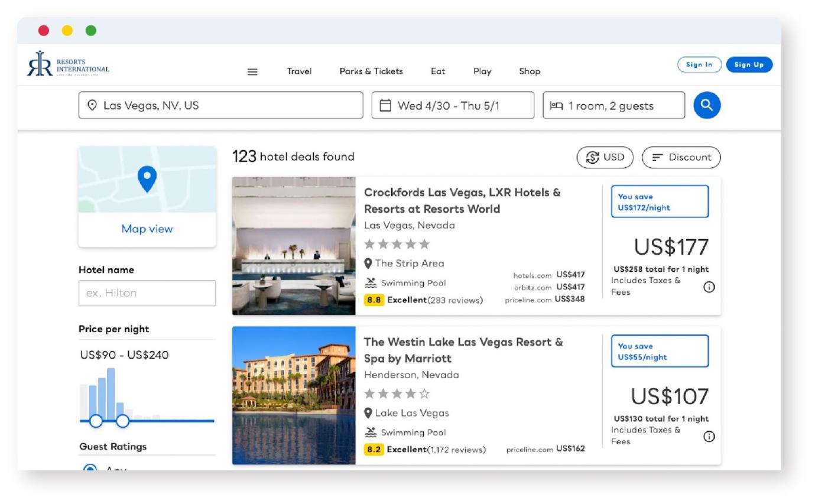
Task: Click the Las Vegas, NV, US destination field
Action: (x=221, y=105)
